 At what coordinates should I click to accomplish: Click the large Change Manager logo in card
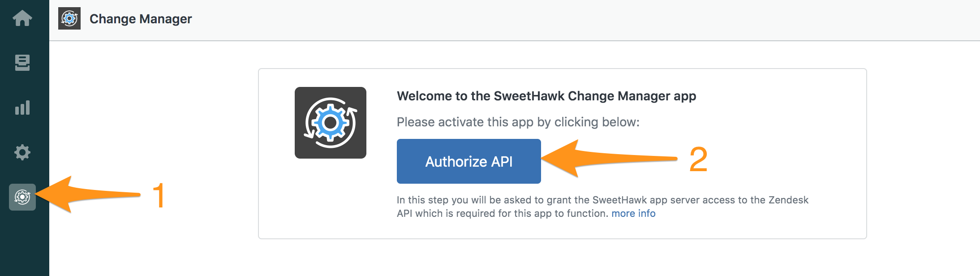click(x=331, y=123)
